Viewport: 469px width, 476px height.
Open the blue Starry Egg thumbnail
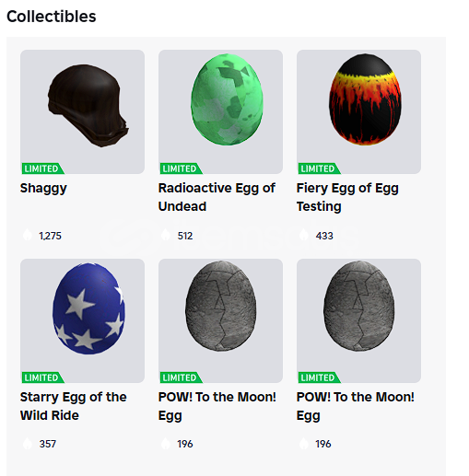point(82,320)
